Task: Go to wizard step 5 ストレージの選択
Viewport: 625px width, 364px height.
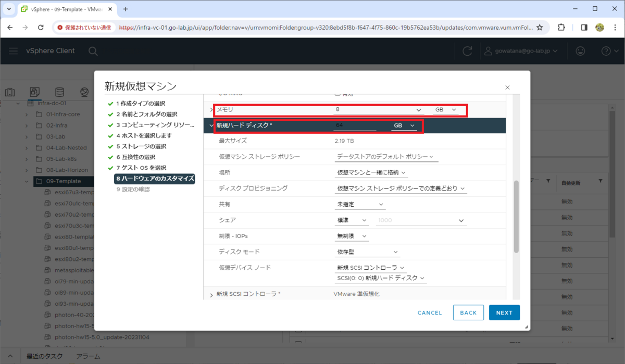Action: [x=141, y=146]
